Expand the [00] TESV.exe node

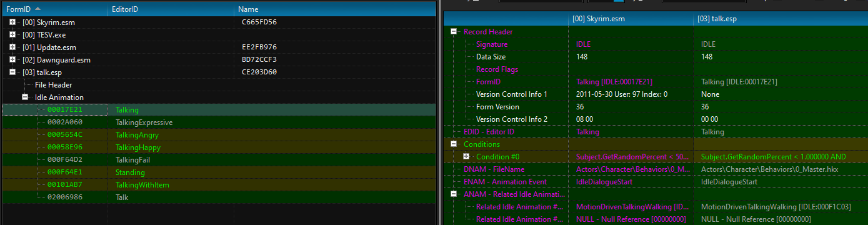click(12, 34)
